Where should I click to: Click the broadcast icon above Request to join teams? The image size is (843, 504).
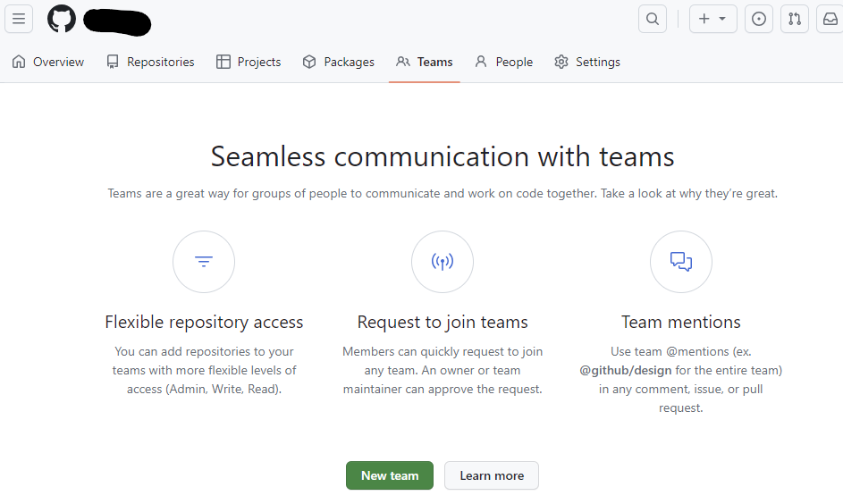coord(443,262)
